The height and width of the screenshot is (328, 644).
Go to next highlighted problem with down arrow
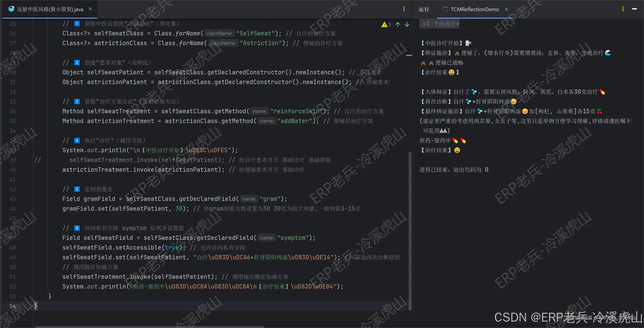[x=407, y=25]
